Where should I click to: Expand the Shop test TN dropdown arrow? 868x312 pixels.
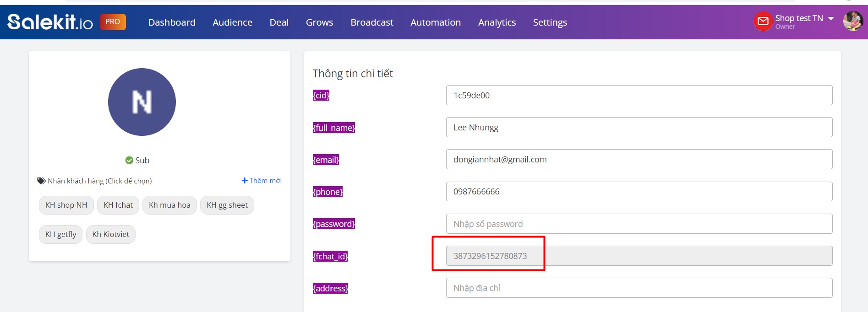831,18
